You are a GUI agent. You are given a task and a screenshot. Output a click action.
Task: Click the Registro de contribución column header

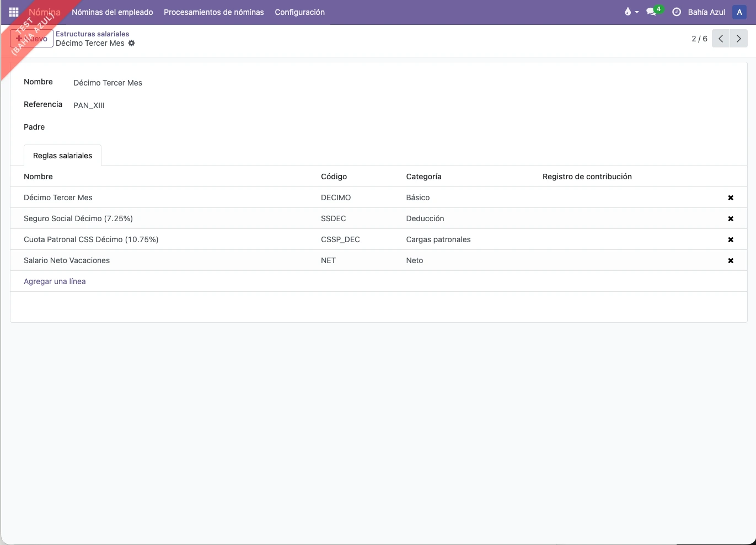[x=587, y=177]
